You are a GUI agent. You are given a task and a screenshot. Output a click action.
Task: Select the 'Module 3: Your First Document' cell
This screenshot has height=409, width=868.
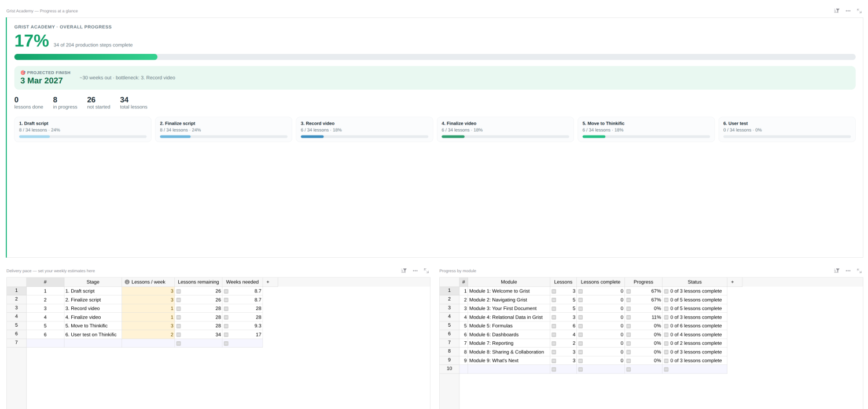tap(509, 309)
